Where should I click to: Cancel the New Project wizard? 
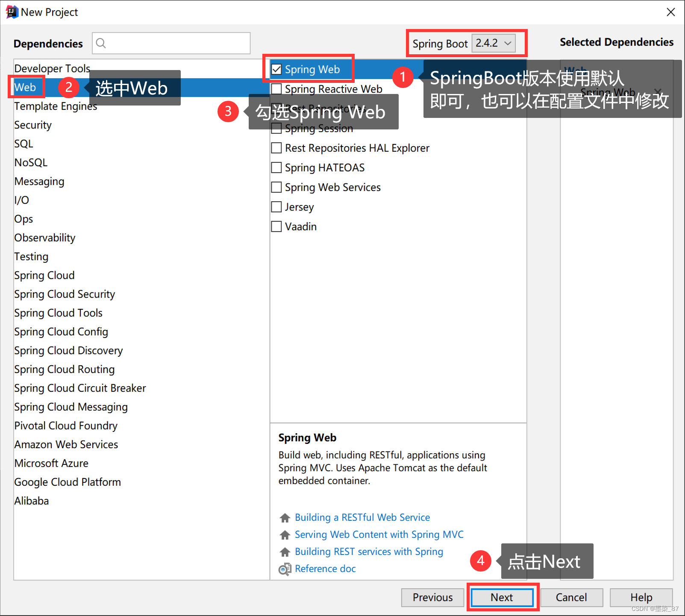[571, 597]
